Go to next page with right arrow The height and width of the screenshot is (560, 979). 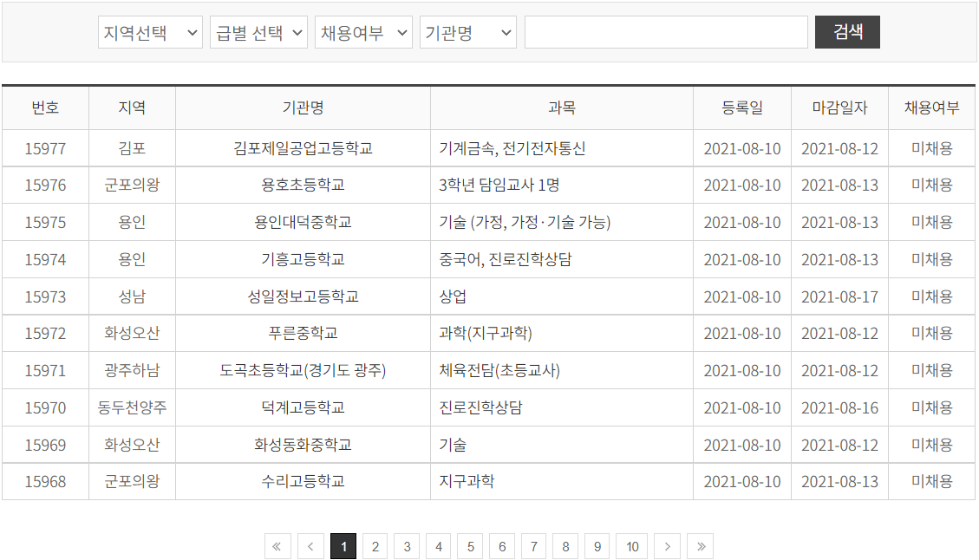point(667,546)
